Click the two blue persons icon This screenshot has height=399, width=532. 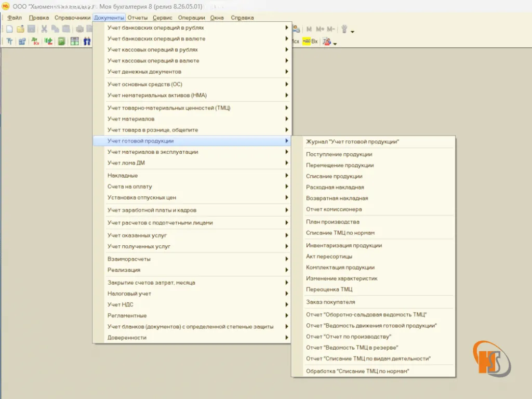[87, 42]
